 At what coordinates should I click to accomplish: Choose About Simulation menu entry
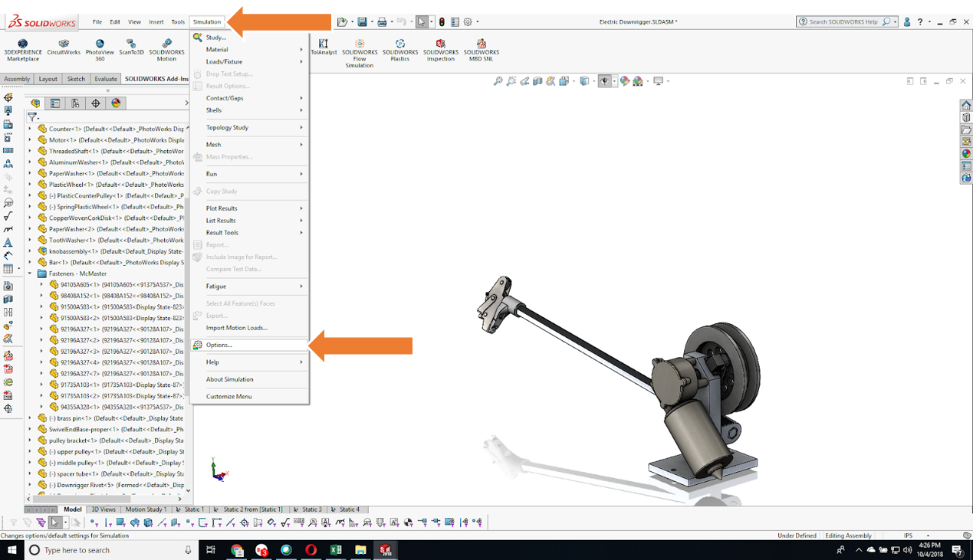pyautogui.click(x=250, y=379)
